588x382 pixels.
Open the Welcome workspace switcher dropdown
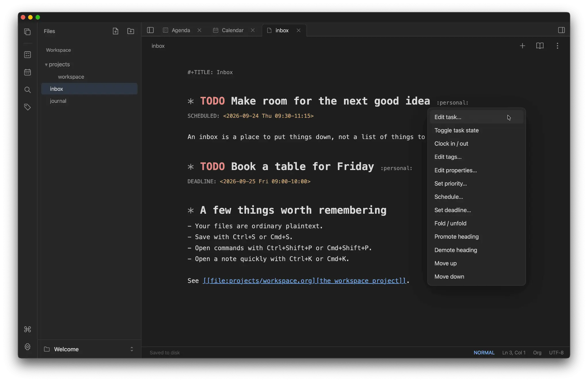click(89, 349)
